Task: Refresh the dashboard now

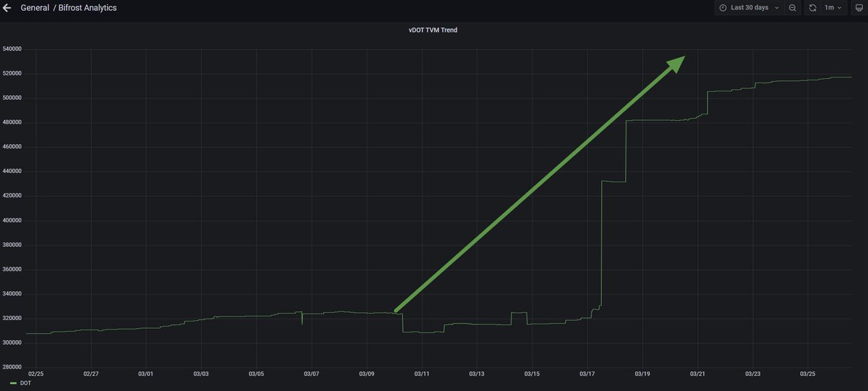Action: 812,8
